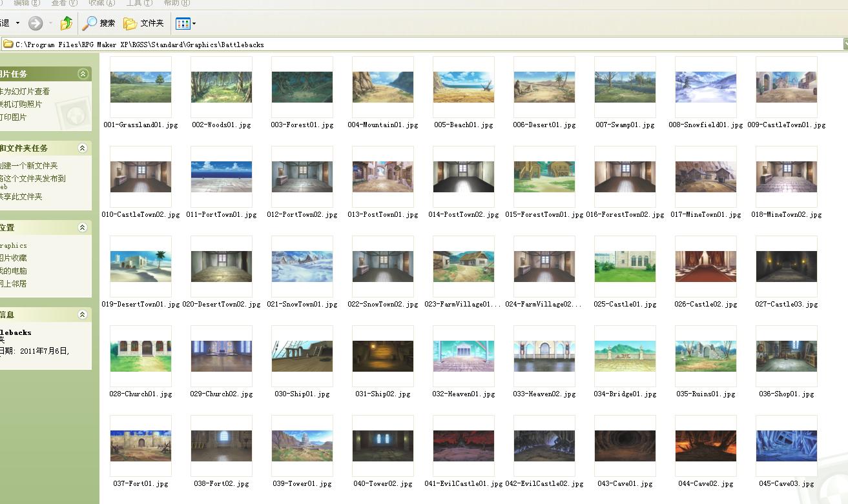
Task: Click the Up folder icon
Action: (x=66, y=23)
